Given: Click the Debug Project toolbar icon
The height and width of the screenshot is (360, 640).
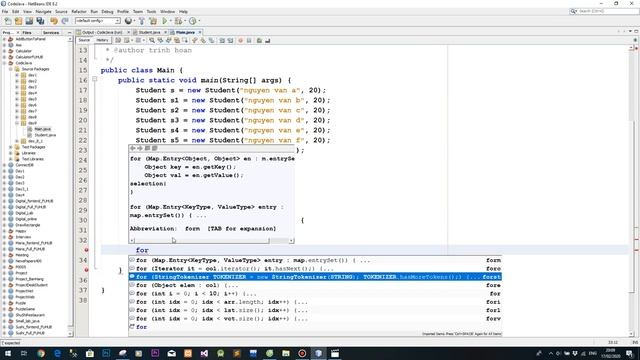Looking at the screenshot, I should pos(178,21).
